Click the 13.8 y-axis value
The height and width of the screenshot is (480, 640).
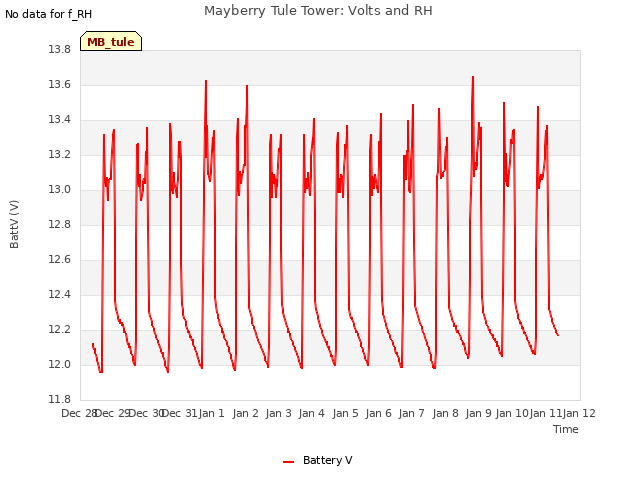(x=60, y=49)
